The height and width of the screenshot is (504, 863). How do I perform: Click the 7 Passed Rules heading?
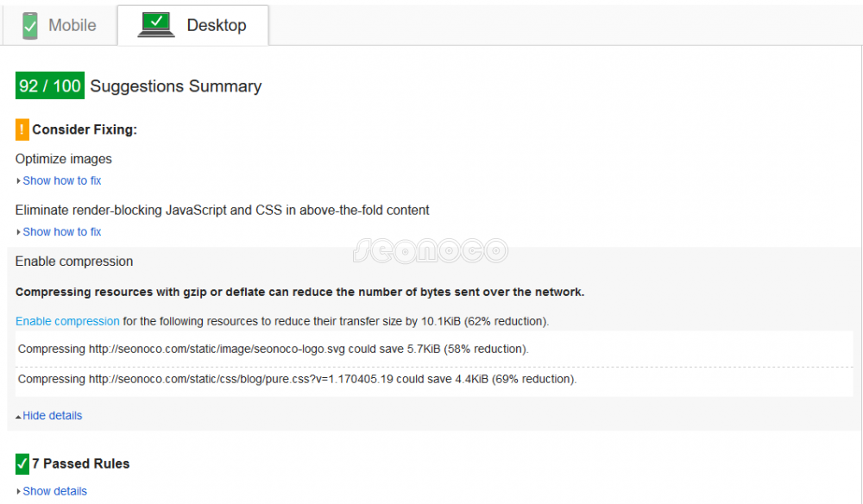(80, 463)
